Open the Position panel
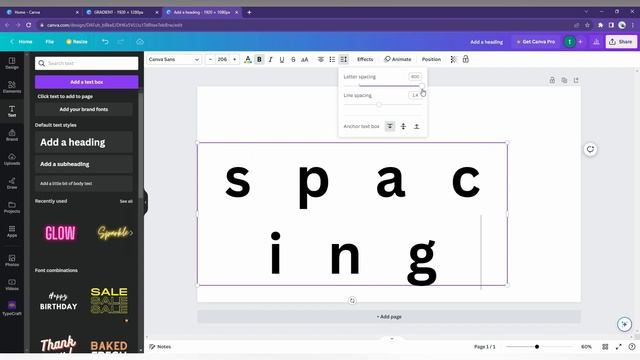 431,60
